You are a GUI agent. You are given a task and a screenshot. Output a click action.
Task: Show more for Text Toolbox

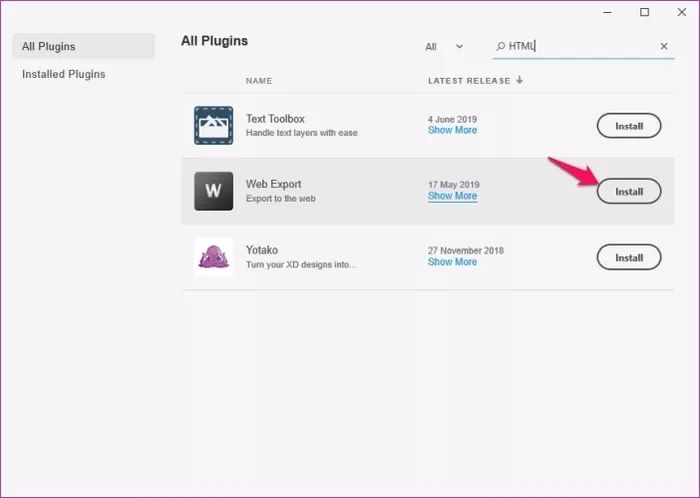452,131
